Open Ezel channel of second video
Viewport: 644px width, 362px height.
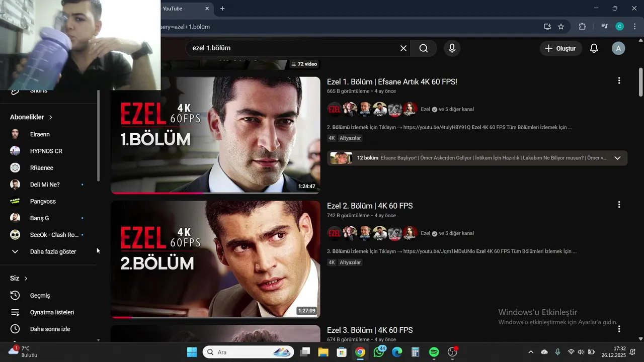pyautogui.click(x=425, y=233)
